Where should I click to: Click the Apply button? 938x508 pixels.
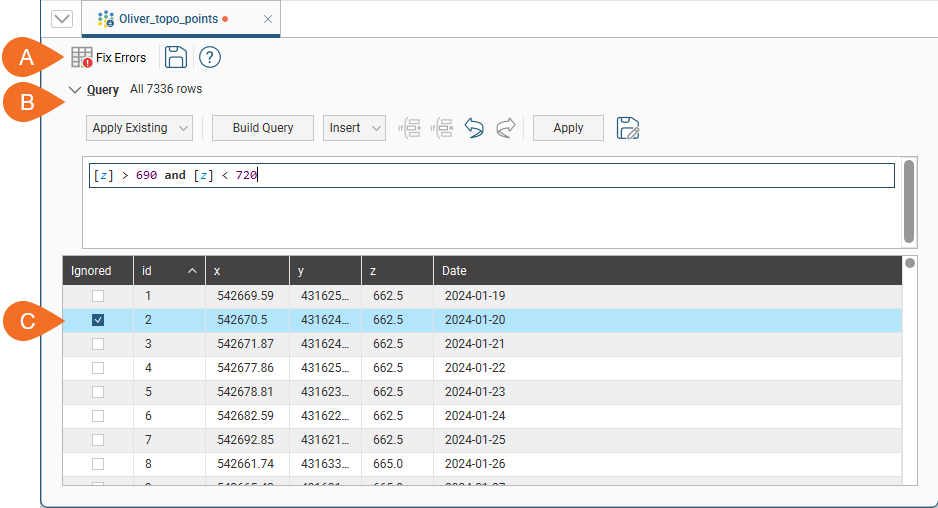tap(568, 128)
